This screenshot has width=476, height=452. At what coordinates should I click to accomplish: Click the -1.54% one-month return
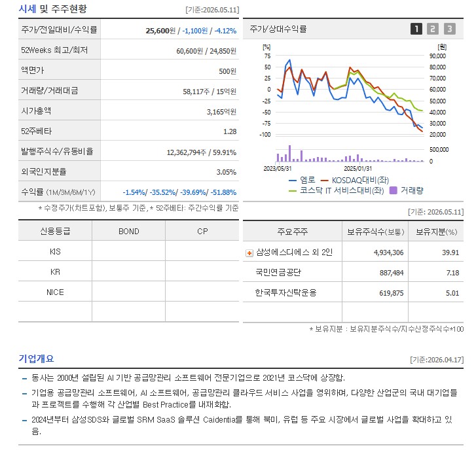pyautogui.click(x=134, y=192)
